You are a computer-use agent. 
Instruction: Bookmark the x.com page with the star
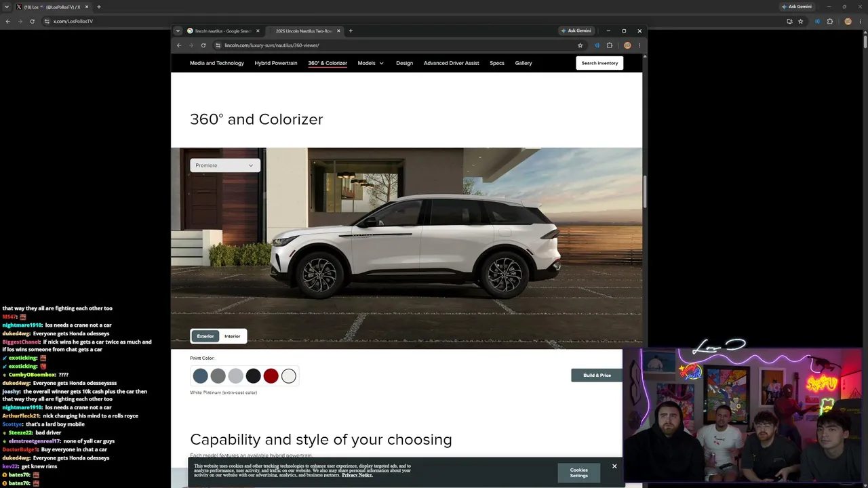click(801, 21)
